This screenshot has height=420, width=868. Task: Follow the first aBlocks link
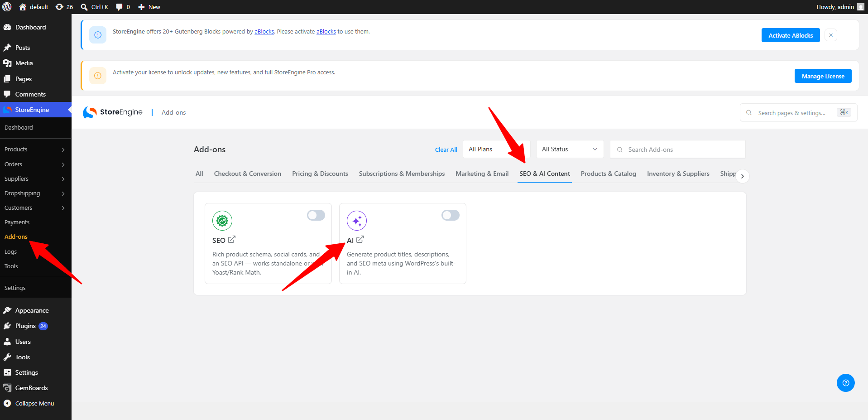pos(264,32)
